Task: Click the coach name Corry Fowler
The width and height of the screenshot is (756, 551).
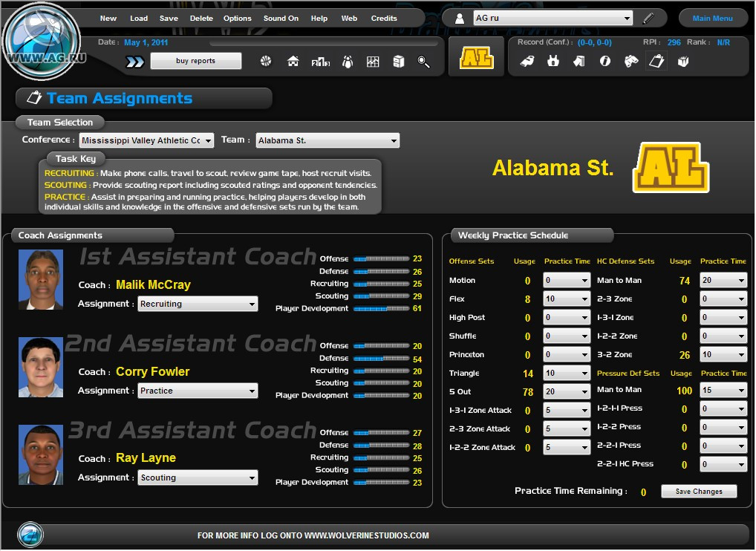Action: (152, 372)
